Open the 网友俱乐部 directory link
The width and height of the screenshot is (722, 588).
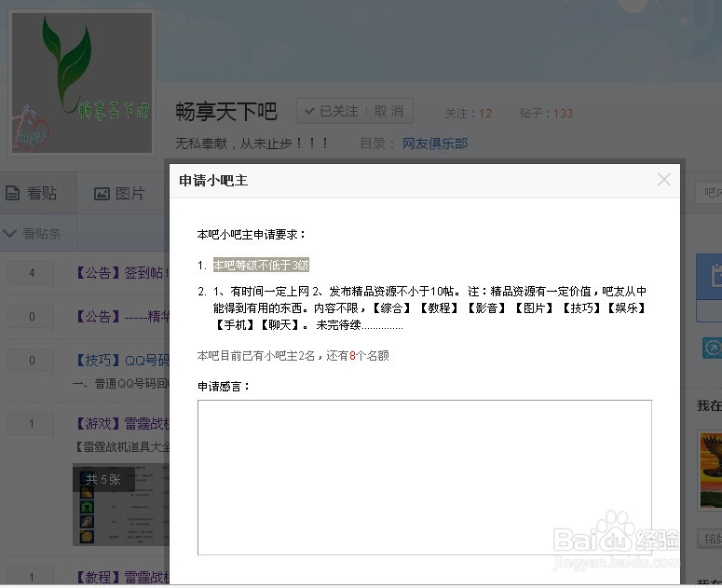click(x=435, y=144)
